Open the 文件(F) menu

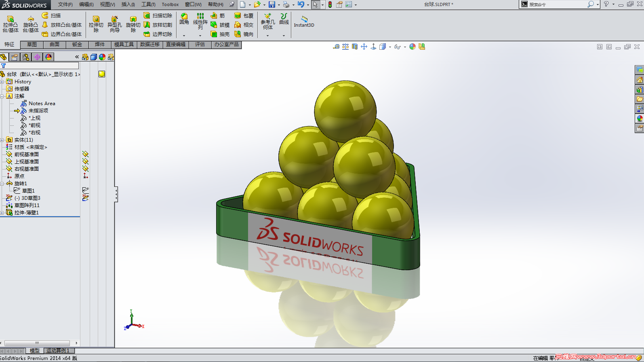coord(65,4)
